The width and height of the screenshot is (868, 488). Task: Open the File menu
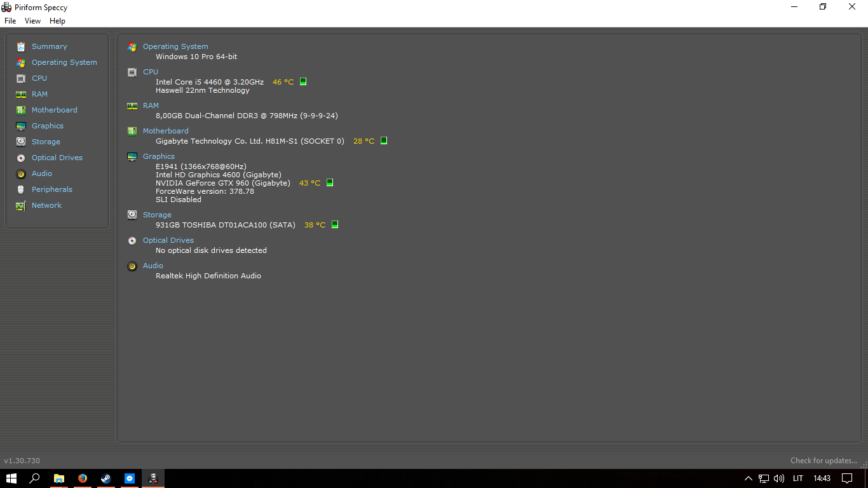pos(10,21)
